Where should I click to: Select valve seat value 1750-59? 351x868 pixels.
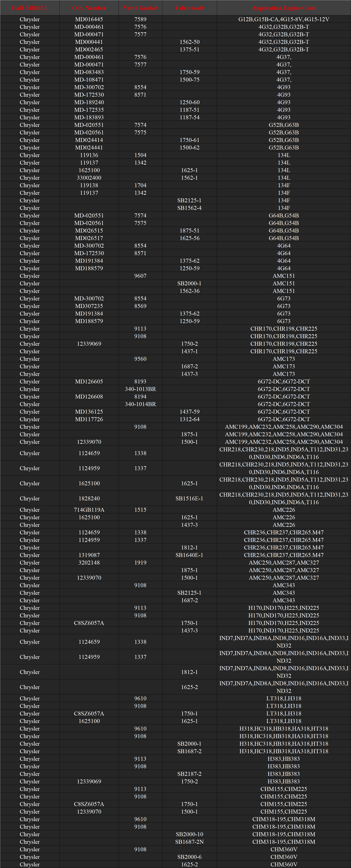[x=190, y=72]
